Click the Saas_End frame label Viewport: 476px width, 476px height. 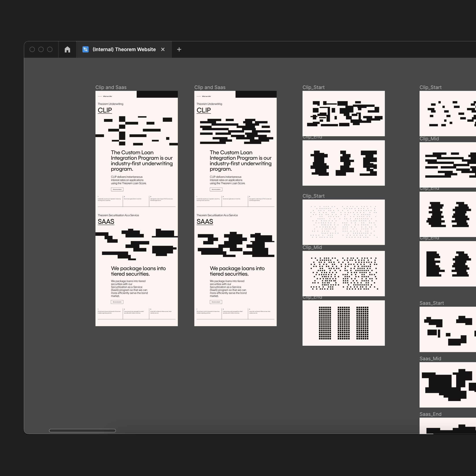point(430,414)
